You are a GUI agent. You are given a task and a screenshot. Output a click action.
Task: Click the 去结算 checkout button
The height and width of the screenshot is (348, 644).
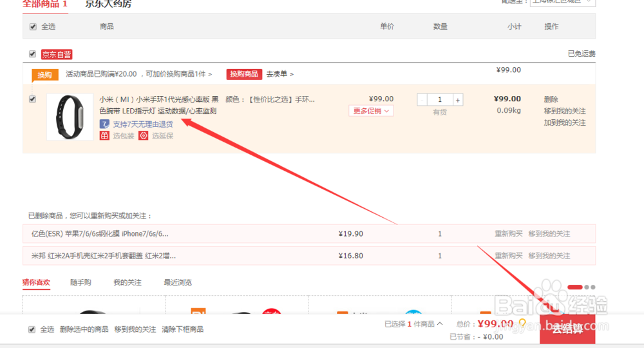tap(567, 329)
